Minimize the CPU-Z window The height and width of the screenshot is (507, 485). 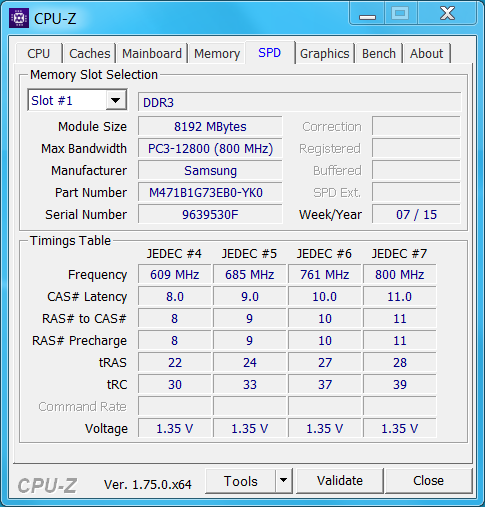[x=367, y=14]
